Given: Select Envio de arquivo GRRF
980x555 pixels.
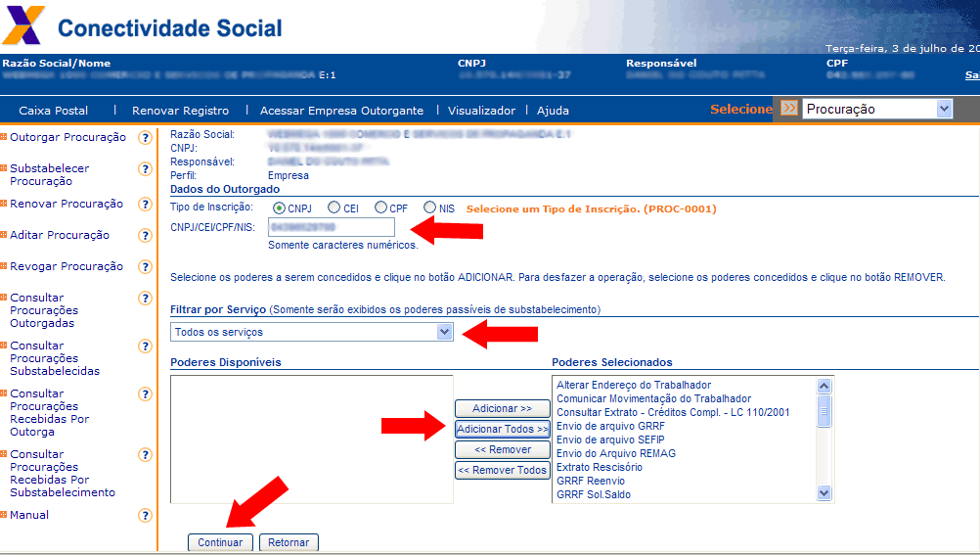Looking at the screenshot, I should coord(610,426).
